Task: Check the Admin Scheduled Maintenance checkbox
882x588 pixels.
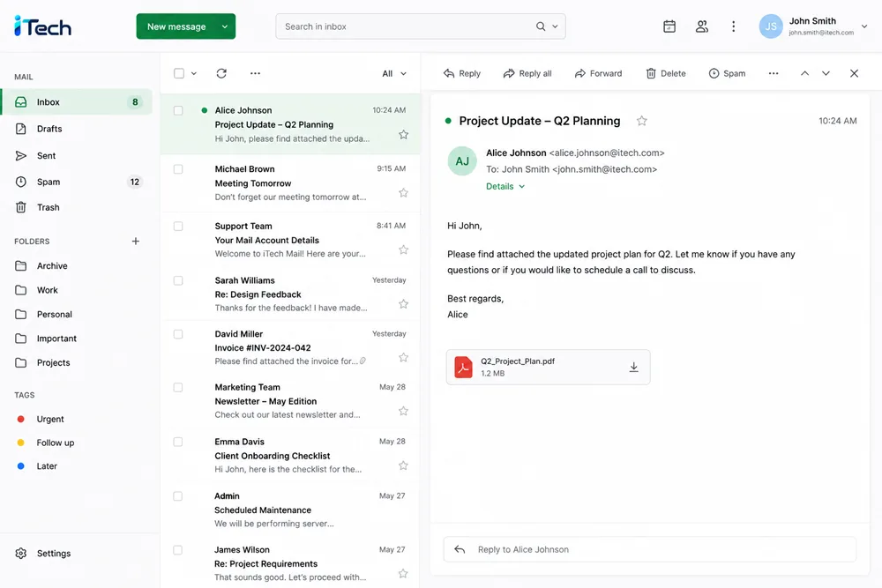Action: point(178,495)
